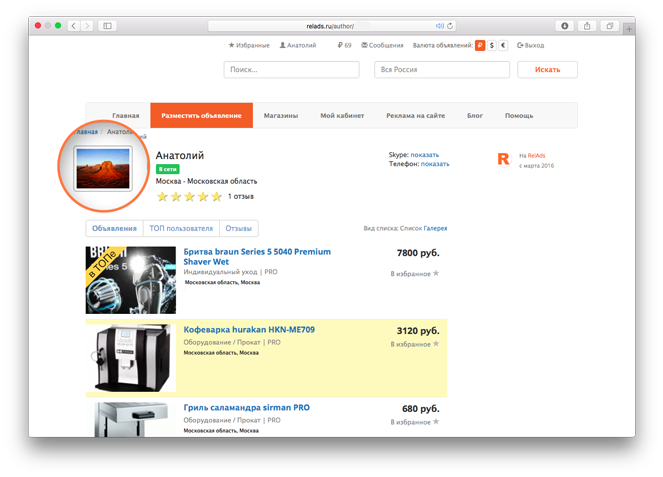Click the five-star rating
The image size is (663, 477).
[x=189, y=197]
